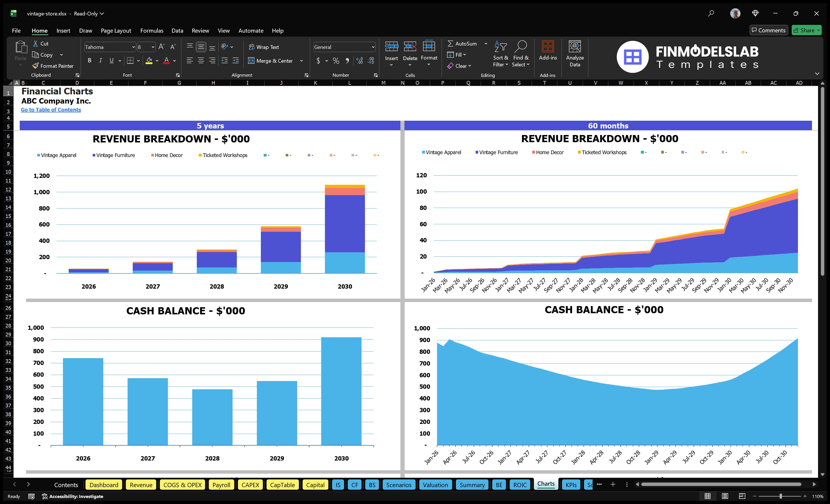Screen dimensions: 830x504
Task: Apply Percent Style formatting
Action: pyautogui.click(x=336, y=61)
